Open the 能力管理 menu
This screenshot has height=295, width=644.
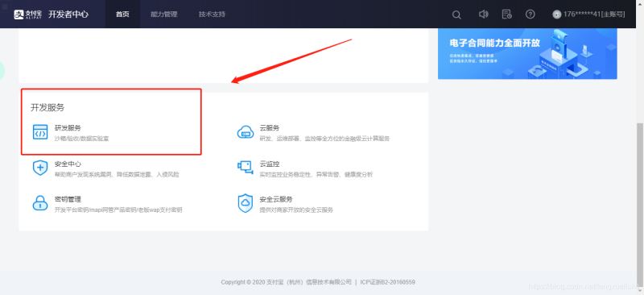click(x=164, y=15)
